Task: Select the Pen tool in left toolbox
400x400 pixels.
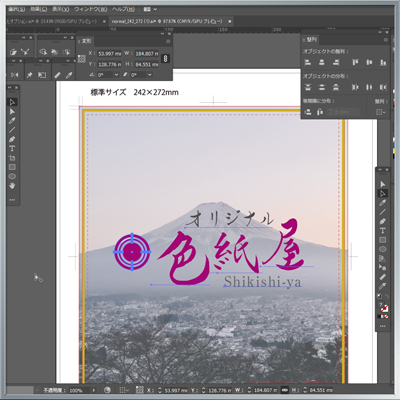Action: point(12,139)
